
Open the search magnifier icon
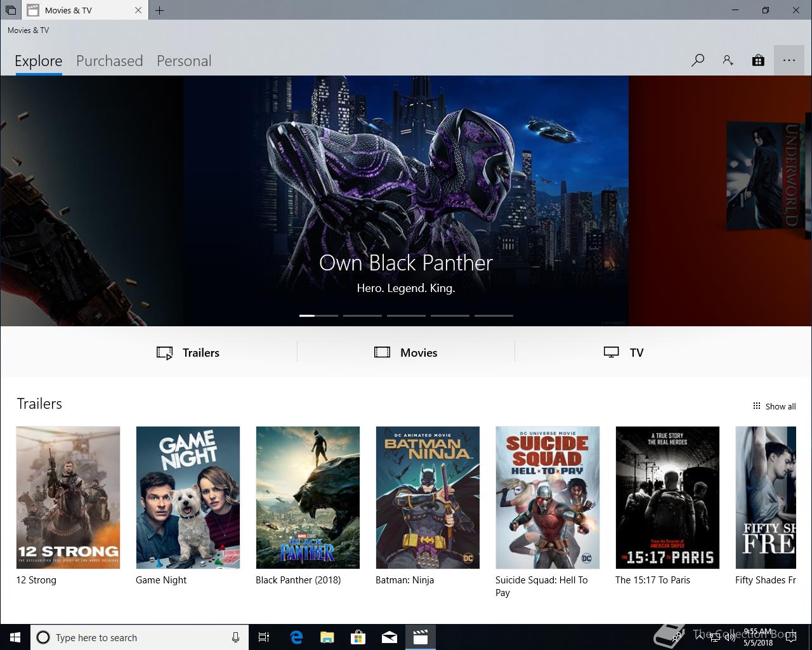[x=698, y=61]
